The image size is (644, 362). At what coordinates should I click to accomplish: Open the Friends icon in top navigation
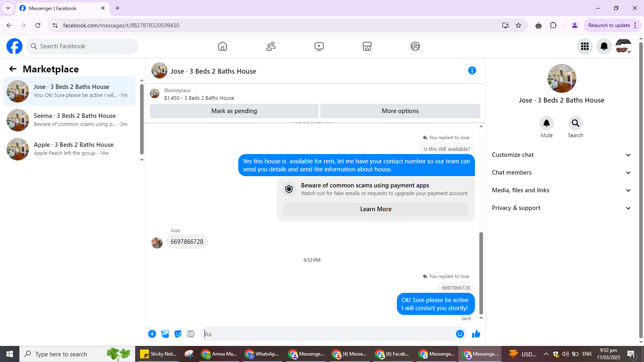pos(271,46)
